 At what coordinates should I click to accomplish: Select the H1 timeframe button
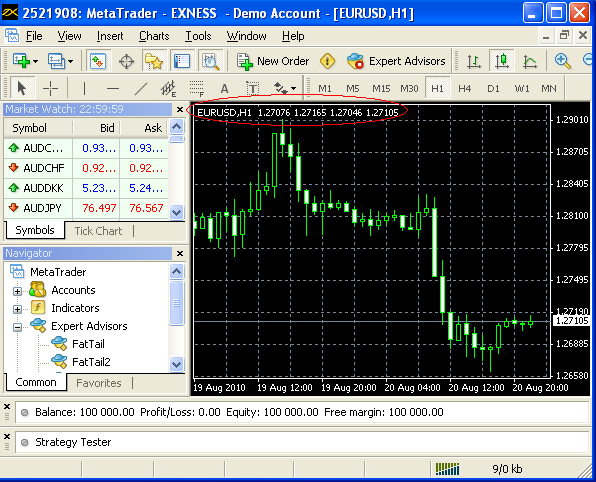pos(437,89)
